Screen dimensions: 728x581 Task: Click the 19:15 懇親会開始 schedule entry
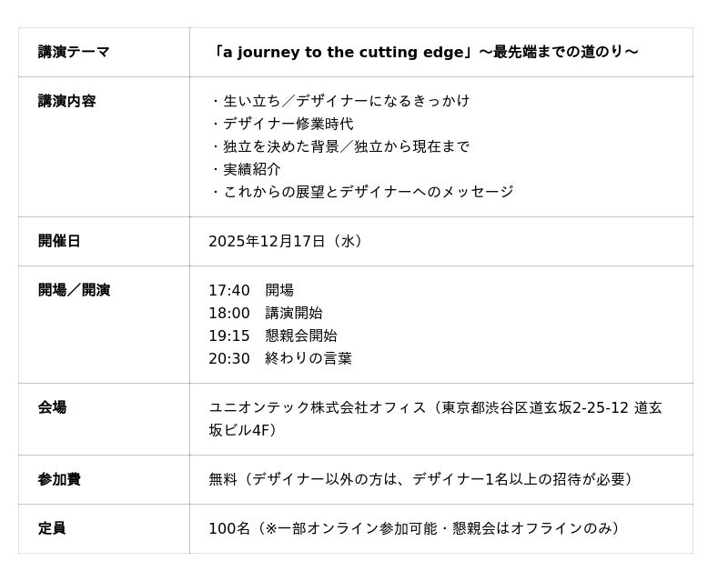click(x=273, y=336)
